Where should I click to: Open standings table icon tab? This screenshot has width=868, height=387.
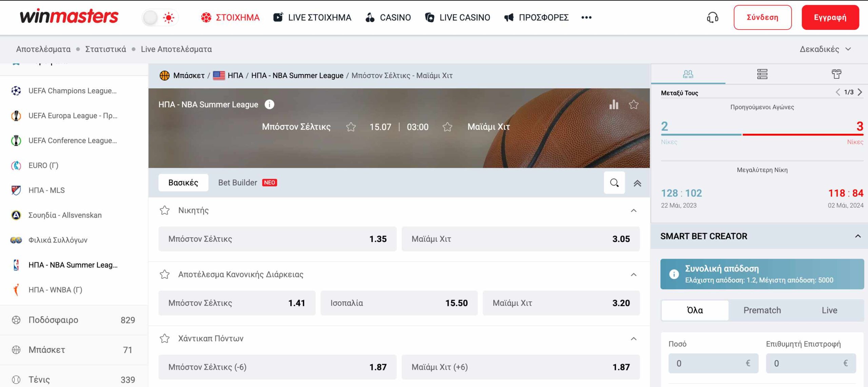[762, 74]
